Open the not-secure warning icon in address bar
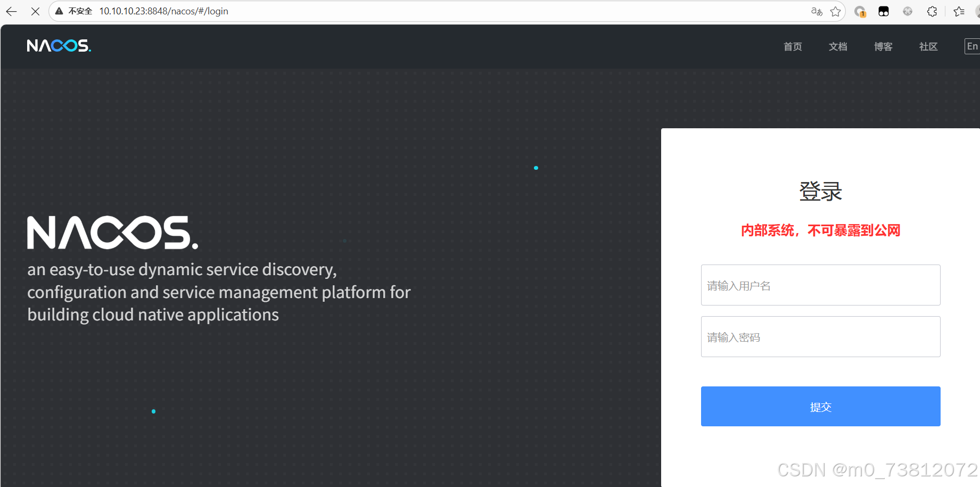980x487 pixels. tap(59, 11)
